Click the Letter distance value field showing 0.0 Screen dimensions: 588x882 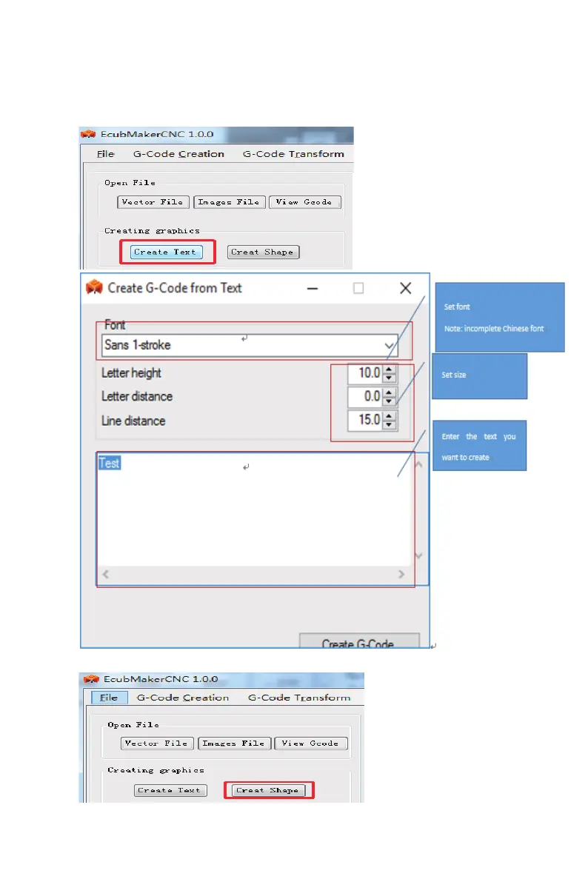click(365, 396)
